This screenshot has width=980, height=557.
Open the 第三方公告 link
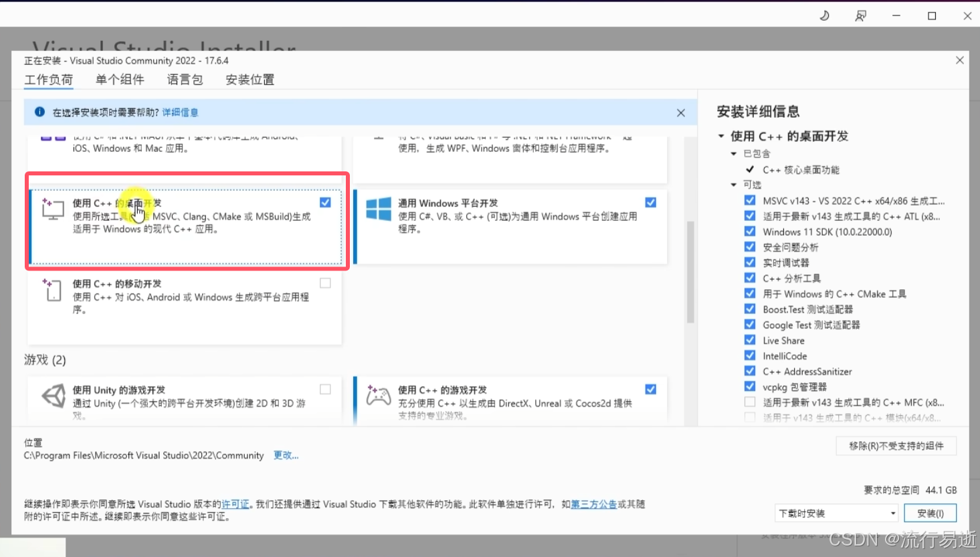[x=594, y=504]
